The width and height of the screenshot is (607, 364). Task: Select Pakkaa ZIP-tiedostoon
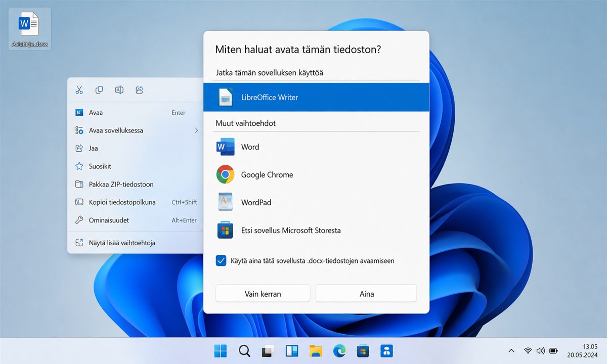coord(136,184)
